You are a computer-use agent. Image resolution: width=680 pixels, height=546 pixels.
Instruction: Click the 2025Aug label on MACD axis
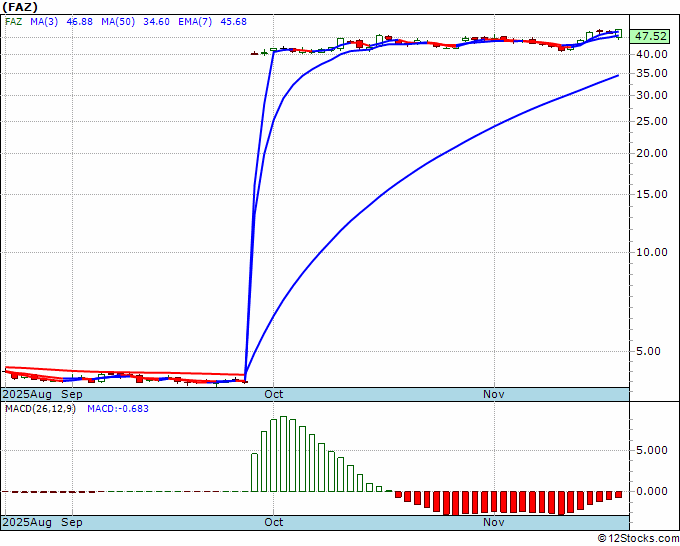27,522
